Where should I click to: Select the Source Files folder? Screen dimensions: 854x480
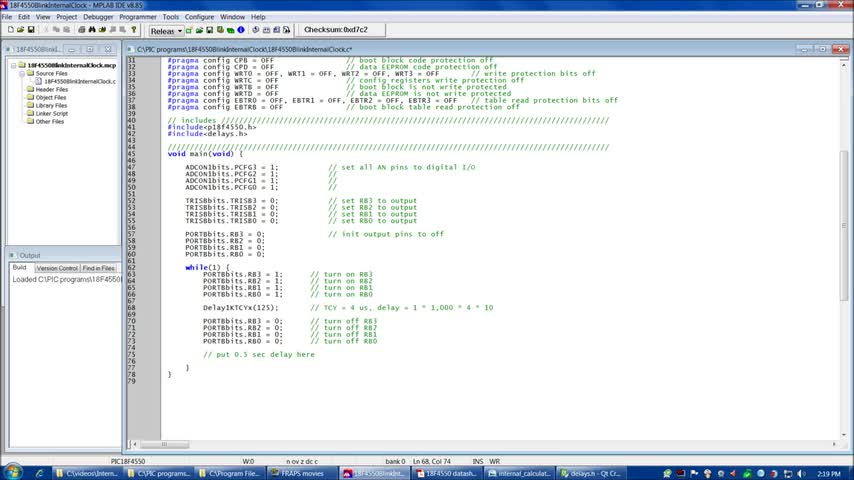[51, 73]
